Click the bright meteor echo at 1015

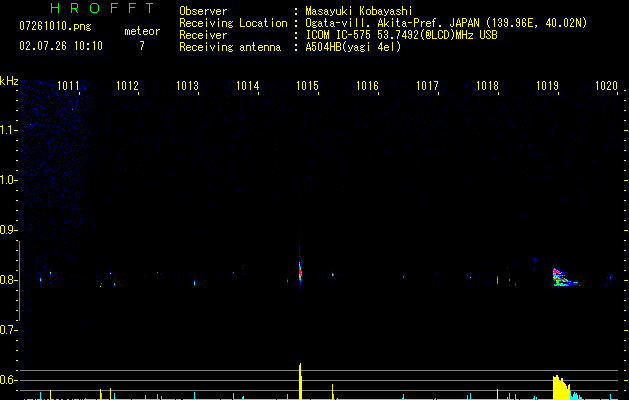tap(300, 270)
